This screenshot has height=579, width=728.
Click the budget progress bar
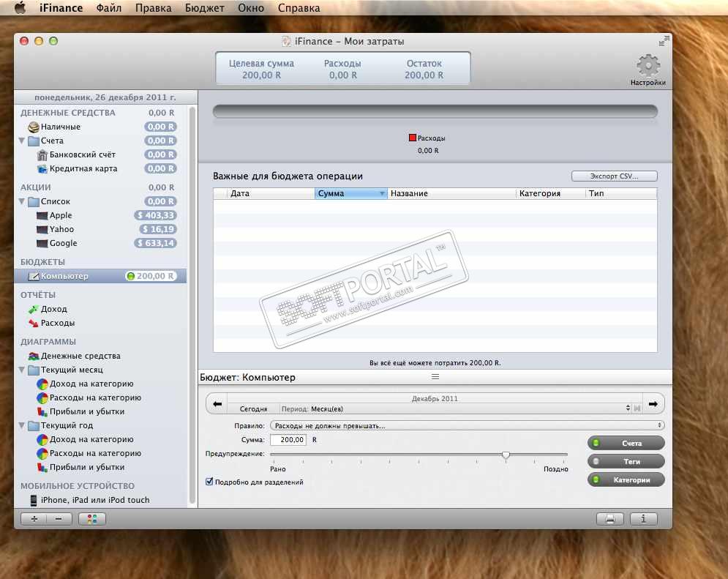point(435,111)
